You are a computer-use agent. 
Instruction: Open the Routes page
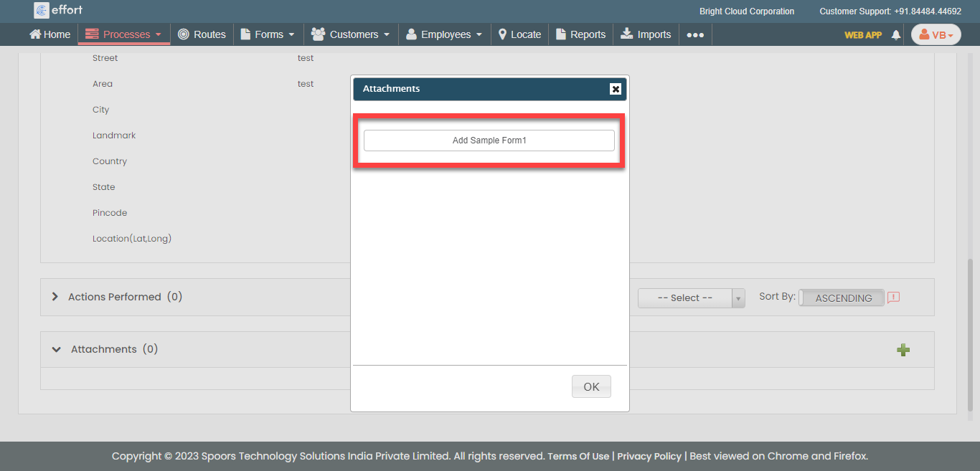(x=202, y=34)
